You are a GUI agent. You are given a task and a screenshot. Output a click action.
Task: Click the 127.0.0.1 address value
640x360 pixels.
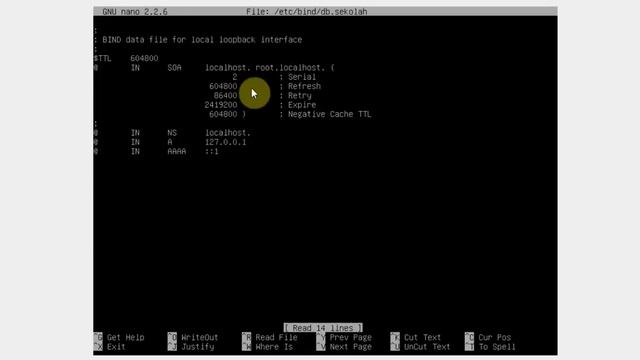[225, 142]
